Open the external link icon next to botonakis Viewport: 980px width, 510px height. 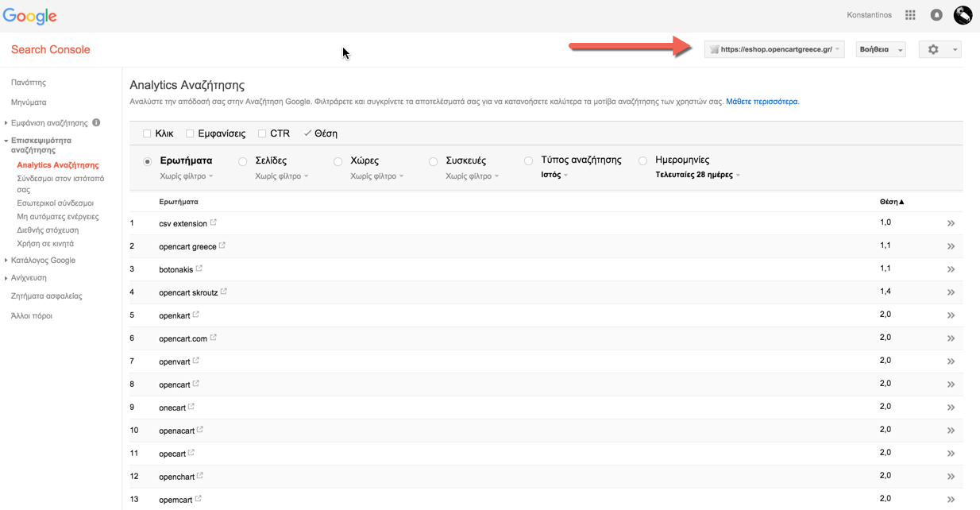pos(199,269)
